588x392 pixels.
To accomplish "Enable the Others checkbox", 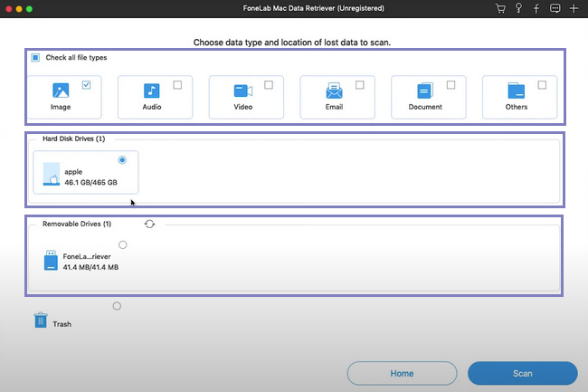I will coord(542,85).
